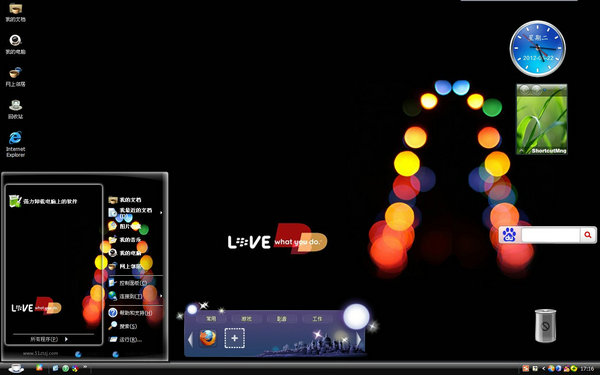The width and height of the screenshot is (600, 375).
Task: Open the recycle bin icon above Internet Explorer
Action: [x=15, y=109]
